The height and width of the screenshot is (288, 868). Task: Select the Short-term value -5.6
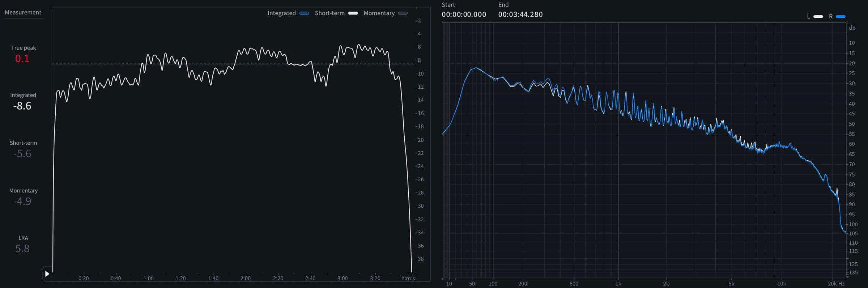(x=22, y=153)
